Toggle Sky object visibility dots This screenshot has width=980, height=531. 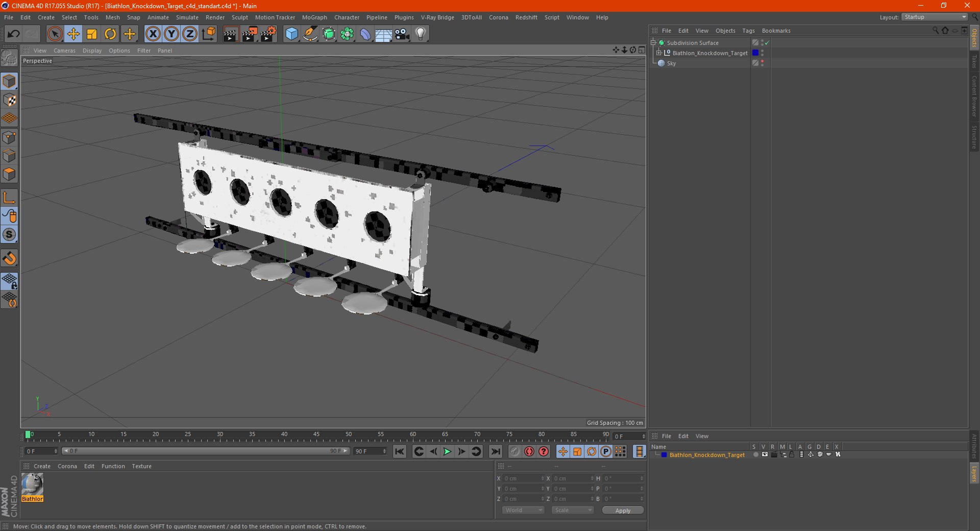(x=762, y=63)
